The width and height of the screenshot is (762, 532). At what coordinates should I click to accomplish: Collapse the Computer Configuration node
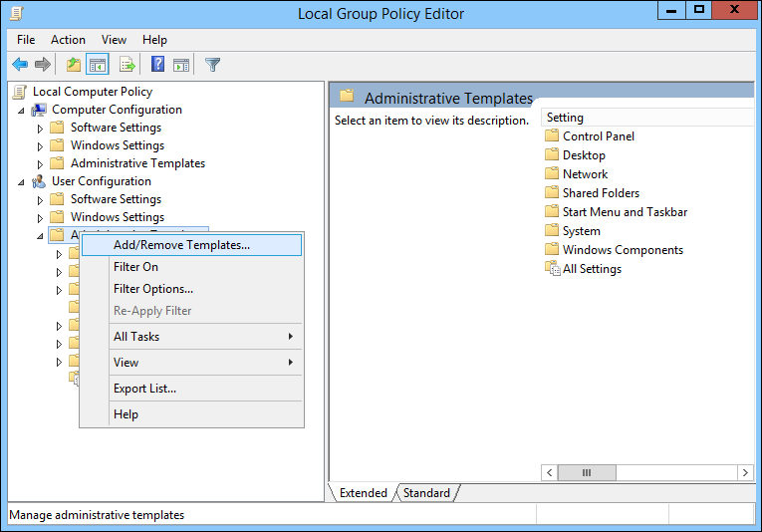point(21,111)
